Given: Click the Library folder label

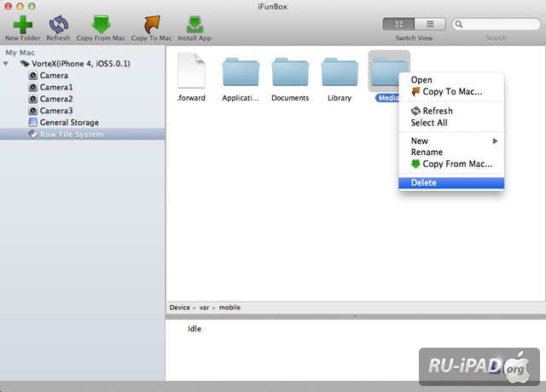Looking at the screenshot, I should [340, 98].
